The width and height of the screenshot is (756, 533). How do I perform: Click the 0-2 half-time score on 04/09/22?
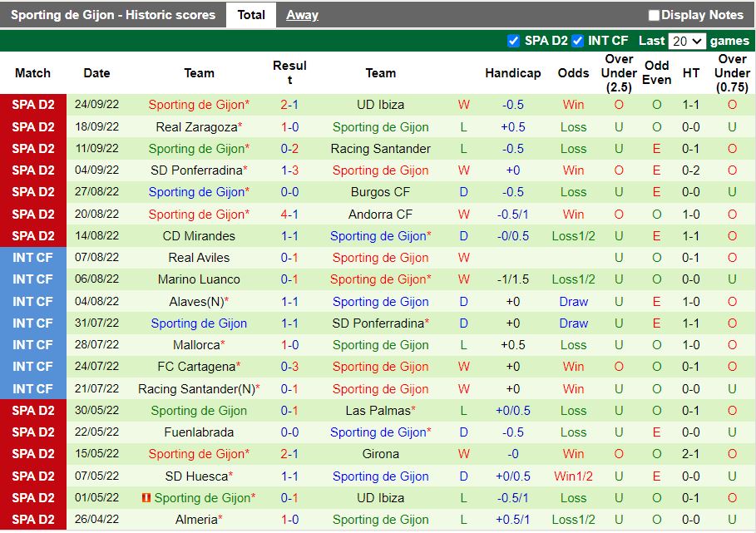coord(690,170)
